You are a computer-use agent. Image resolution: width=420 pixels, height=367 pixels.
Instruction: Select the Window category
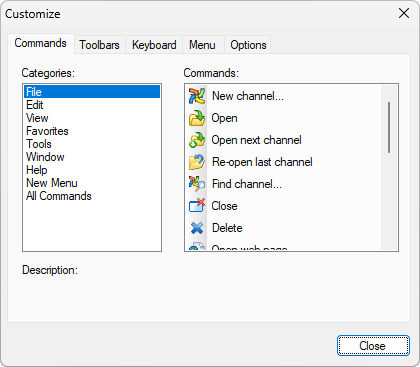pos(92,157)
